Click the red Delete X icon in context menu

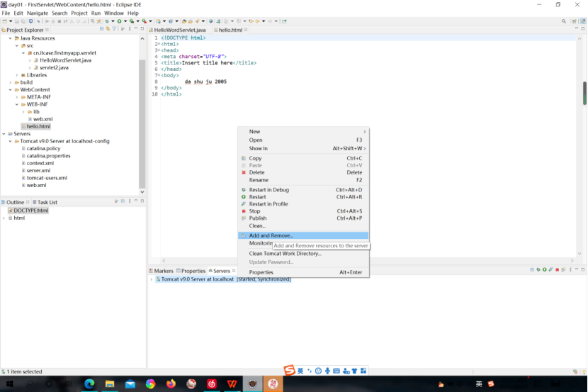tap(244, 172)
